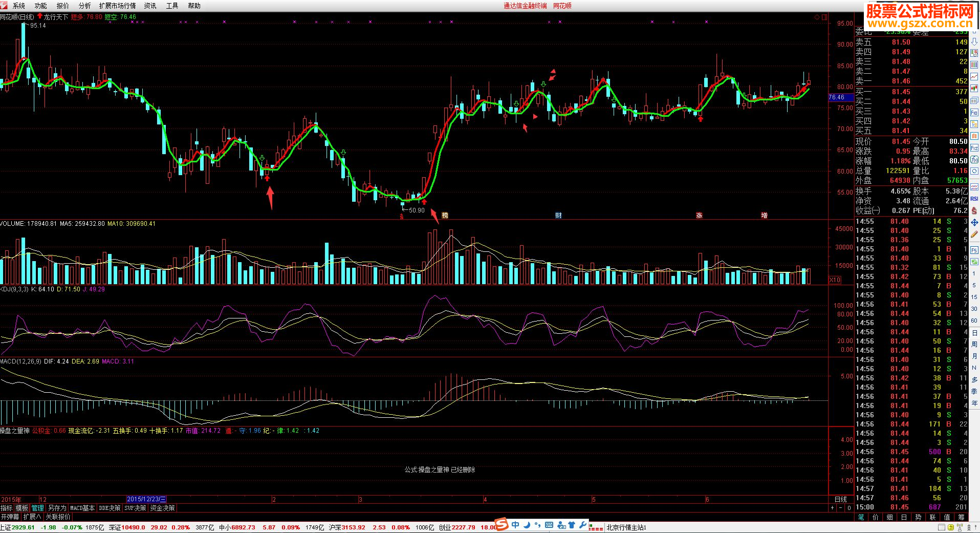Click the yellow up-arrow status bar icon
Viewport: 980px width, 533px height.
point(952,527)
